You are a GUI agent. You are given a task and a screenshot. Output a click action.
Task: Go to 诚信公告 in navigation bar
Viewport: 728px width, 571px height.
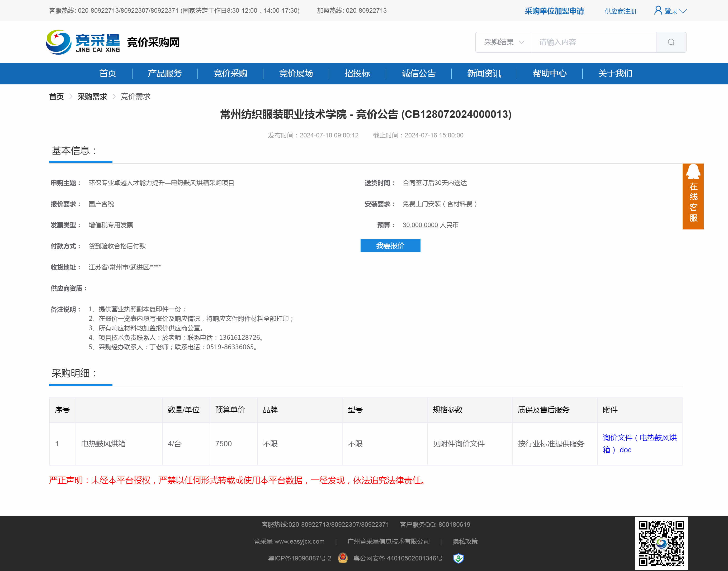pos(418,74)
